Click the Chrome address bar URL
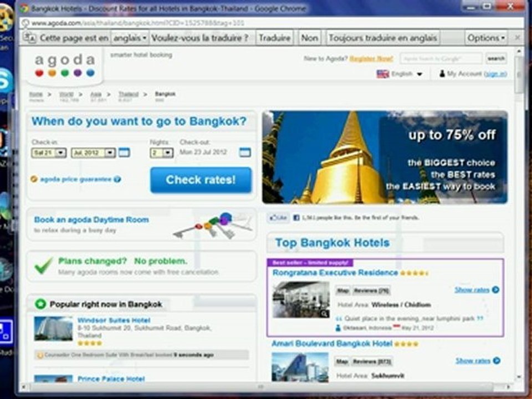The width and height of the screenshot is (532, 399). (138, 23)
